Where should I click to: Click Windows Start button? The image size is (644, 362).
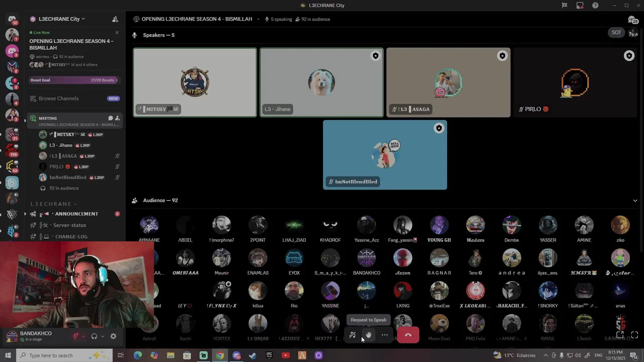(x=8, y=355)
